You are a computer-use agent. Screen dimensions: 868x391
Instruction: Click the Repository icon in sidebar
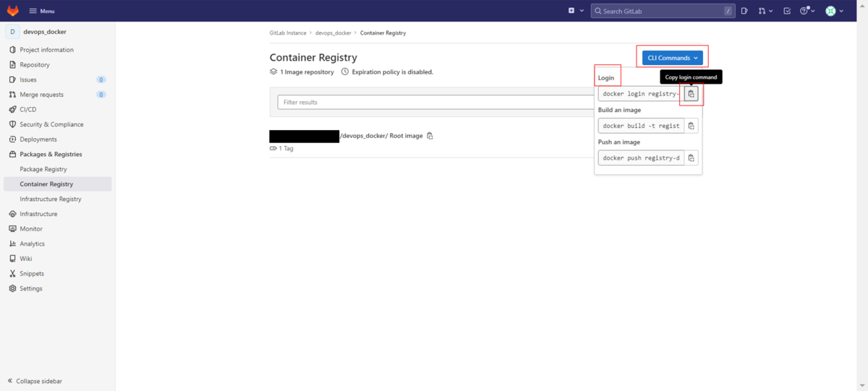(12, 65)
